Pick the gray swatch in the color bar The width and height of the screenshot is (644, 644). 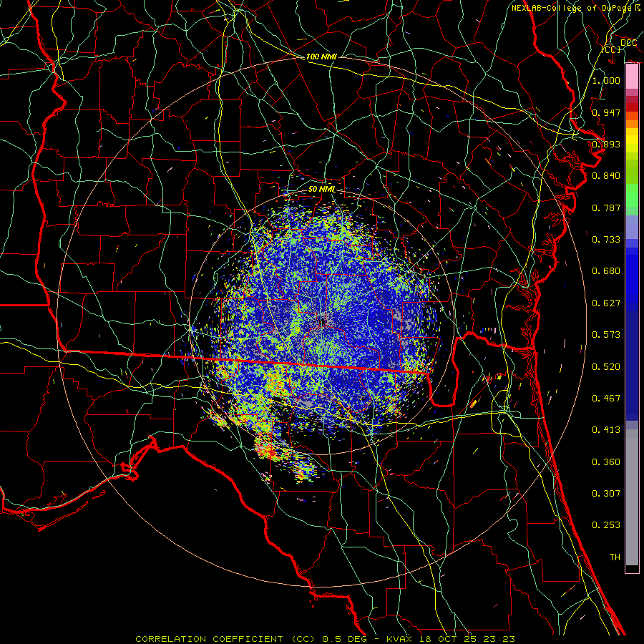[632, 497]
